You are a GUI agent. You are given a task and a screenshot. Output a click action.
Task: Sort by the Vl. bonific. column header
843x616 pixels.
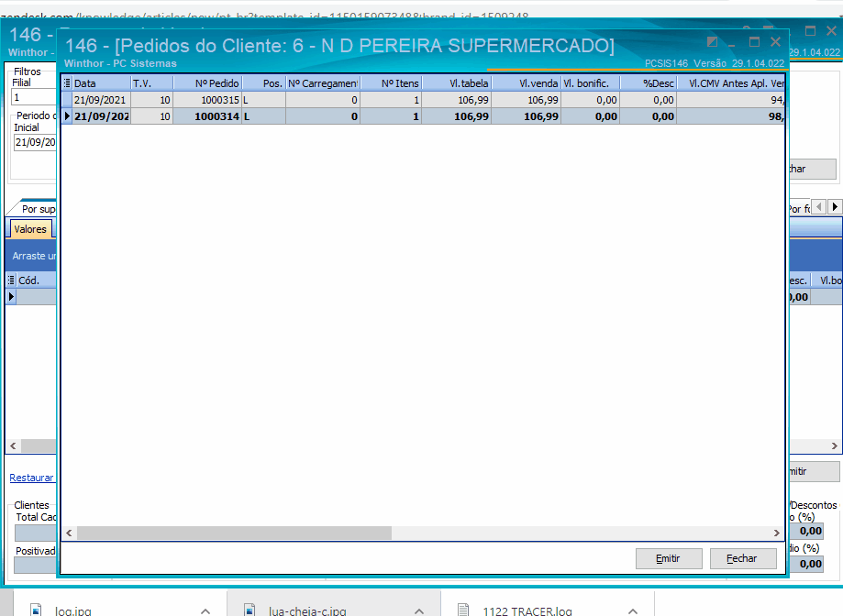pos(591,83)
